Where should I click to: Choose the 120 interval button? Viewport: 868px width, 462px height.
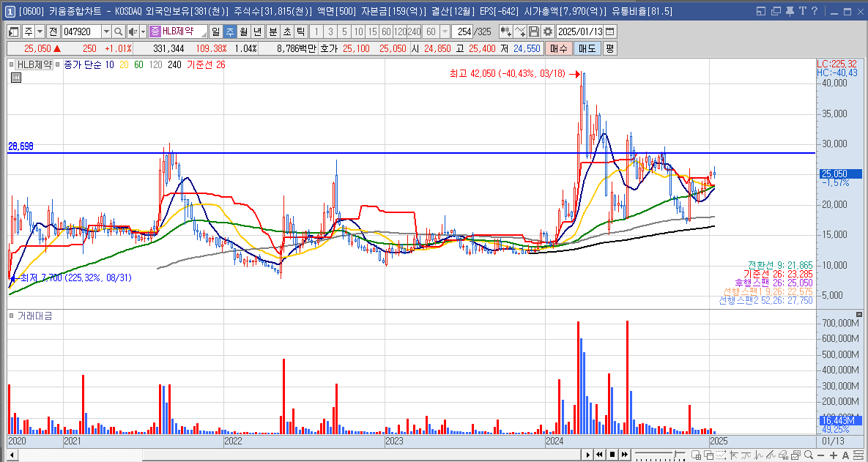click(x=400, y=31)
